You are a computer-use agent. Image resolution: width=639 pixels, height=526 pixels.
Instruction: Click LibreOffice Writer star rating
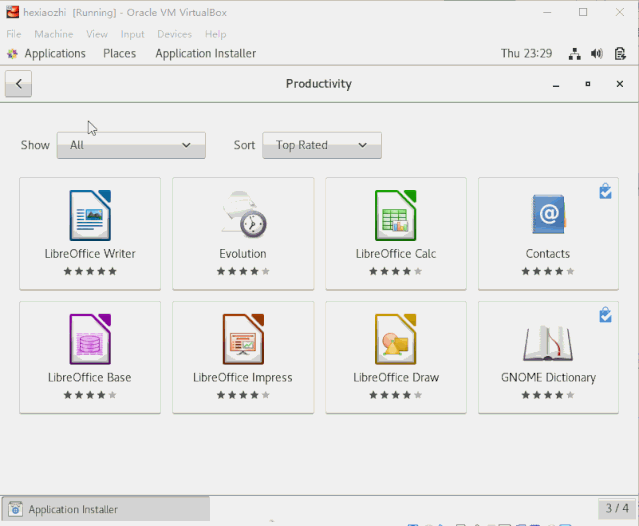tap(90, 271)
